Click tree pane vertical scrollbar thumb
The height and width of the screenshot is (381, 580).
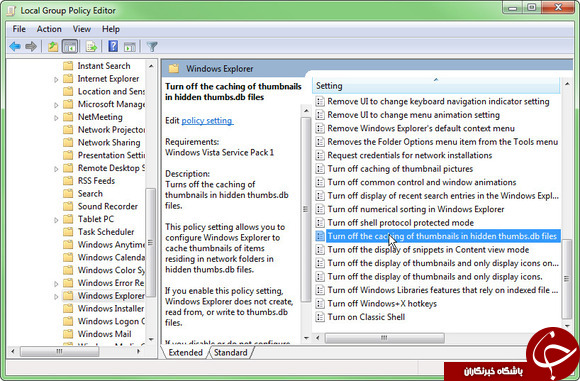(x=151, y=243)
